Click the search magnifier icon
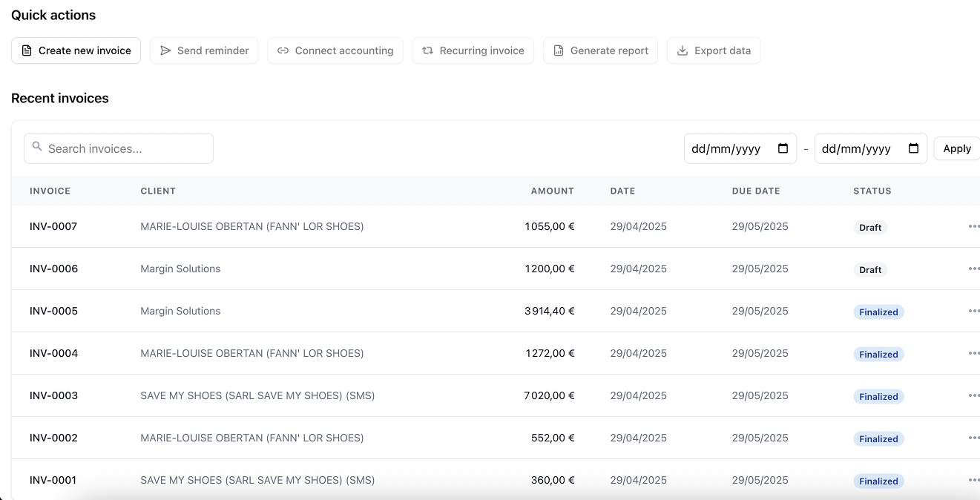Viewport: 980px width, 500px height. pos(37,147)
